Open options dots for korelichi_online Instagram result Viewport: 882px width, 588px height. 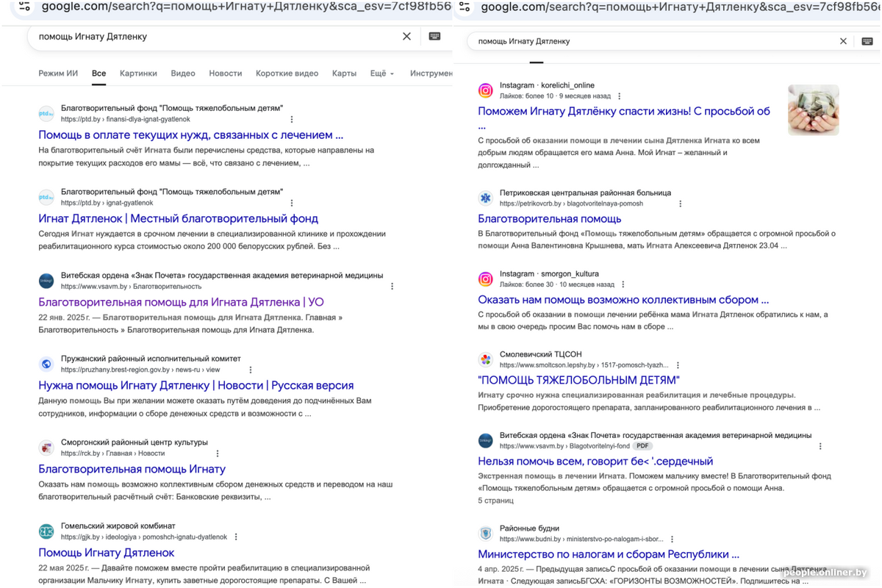tap(620, 96)
